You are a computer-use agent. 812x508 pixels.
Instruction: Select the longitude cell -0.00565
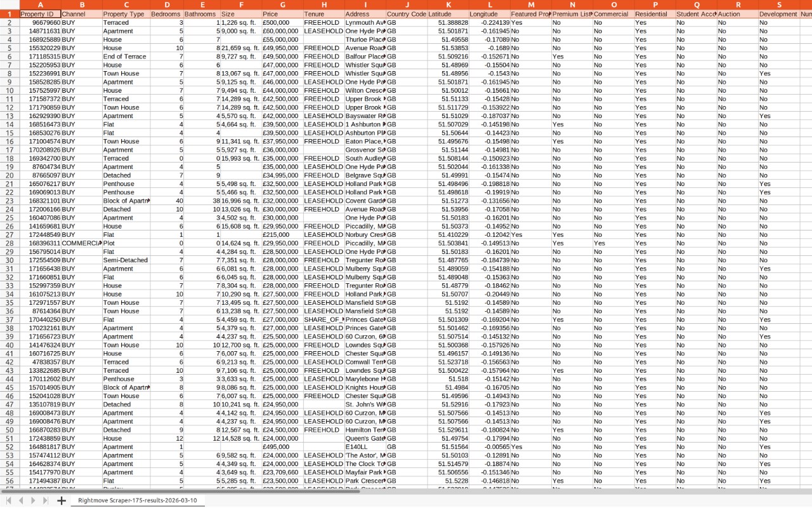click(489, 447)
